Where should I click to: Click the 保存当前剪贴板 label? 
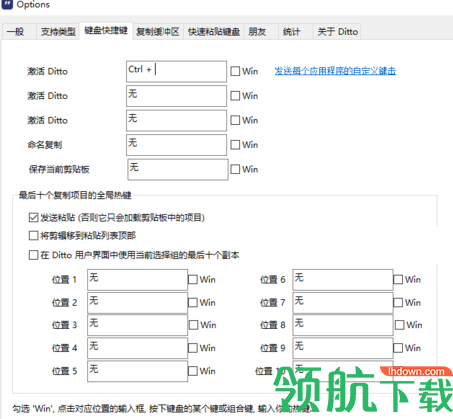(59, 169)
